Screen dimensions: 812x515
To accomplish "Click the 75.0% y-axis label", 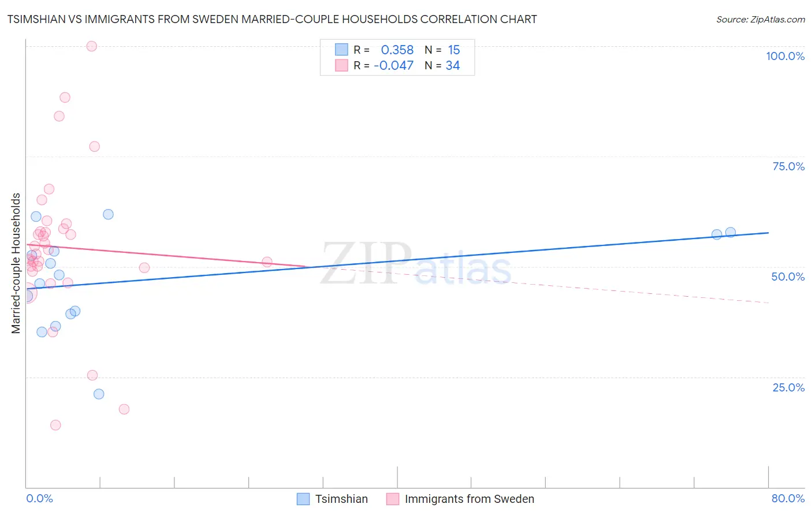I will pyautogui.click(x=788, y=166).
